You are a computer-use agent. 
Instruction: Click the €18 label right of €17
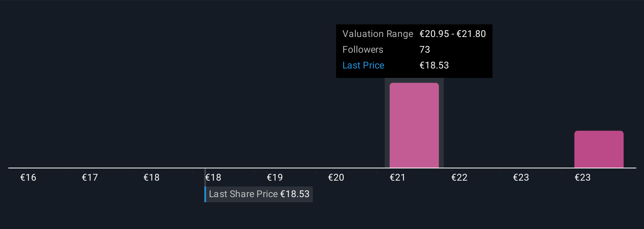(x=152, y=177)
